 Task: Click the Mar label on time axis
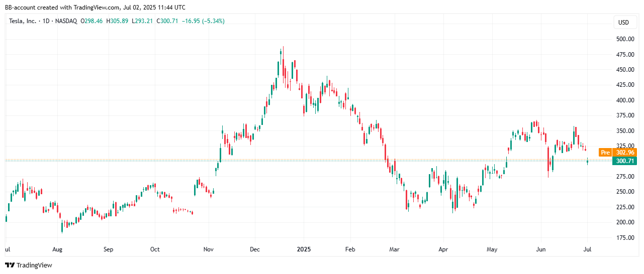click(395, 249)
